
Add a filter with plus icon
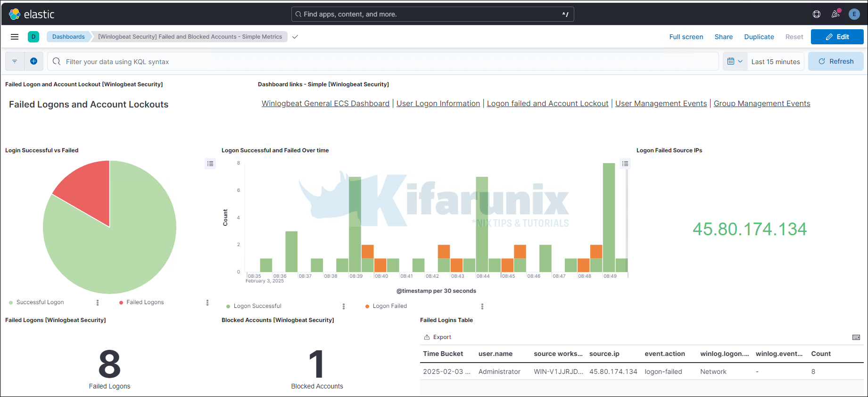(x=34, y=61)
